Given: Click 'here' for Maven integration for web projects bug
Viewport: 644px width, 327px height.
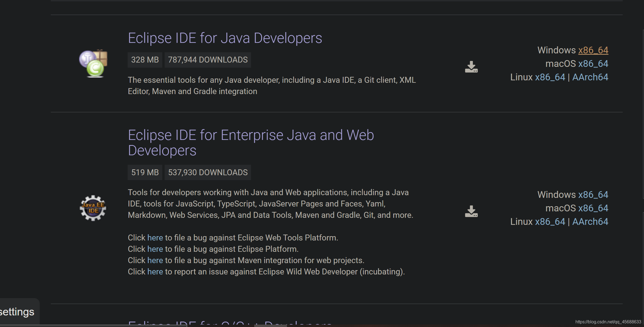Looking at the screenshot, I should click(x=155, y=260).
